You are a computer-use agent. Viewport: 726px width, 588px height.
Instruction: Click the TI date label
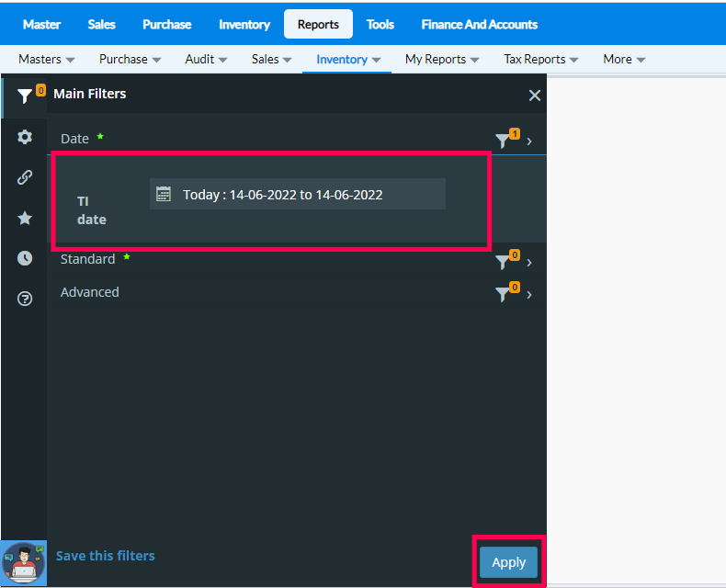tap(92, 210)
